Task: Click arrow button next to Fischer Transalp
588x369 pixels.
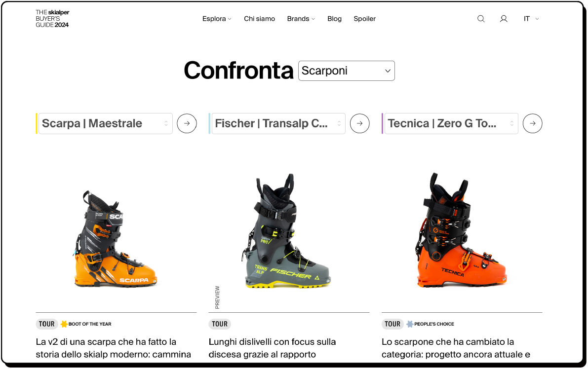Action: 359,123
